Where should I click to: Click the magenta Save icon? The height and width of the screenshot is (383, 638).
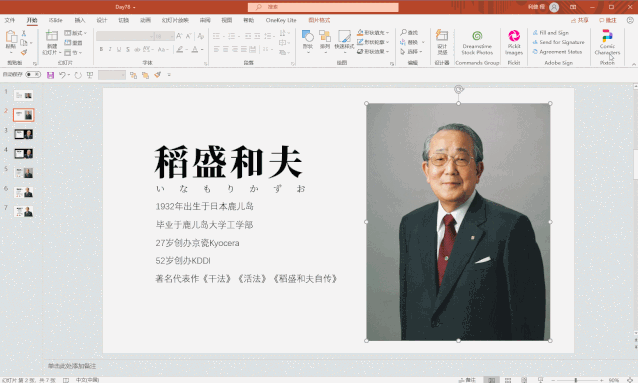50,75
